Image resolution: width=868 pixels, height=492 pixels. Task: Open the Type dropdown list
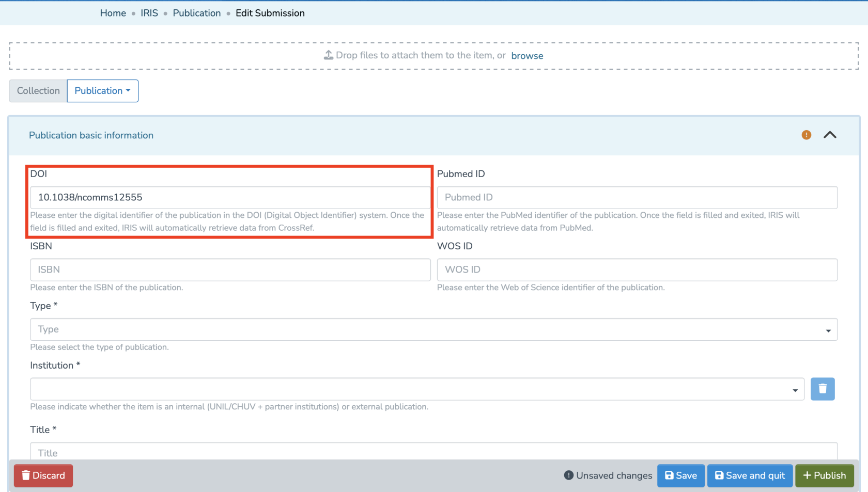click(x=433, y=329)
